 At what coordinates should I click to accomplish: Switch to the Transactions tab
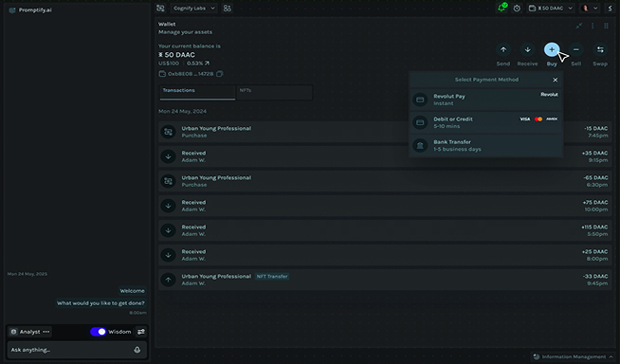coord(197,92)
